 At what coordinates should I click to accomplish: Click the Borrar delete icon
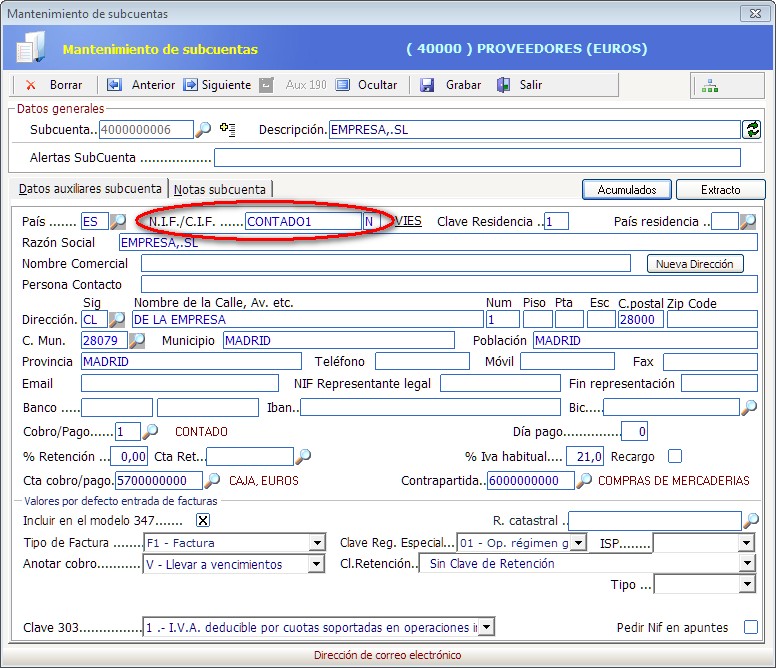(x=31, y=85)
